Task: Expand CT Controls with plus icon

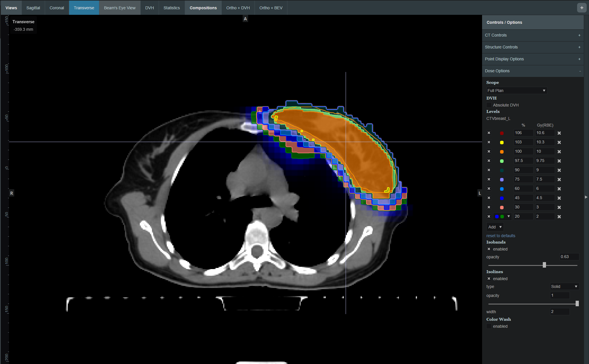Action: [579, 35]
